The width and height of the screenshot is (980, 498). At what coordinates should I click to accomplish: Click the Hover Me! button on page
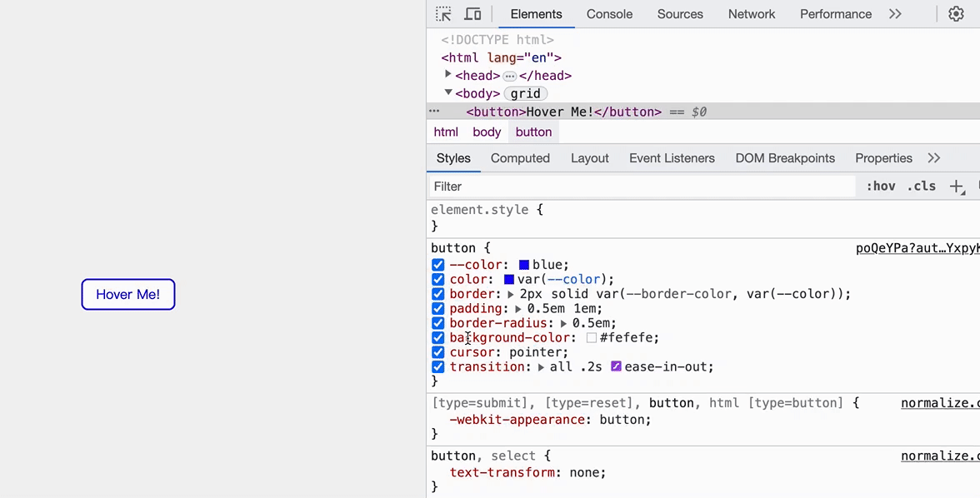128,294
